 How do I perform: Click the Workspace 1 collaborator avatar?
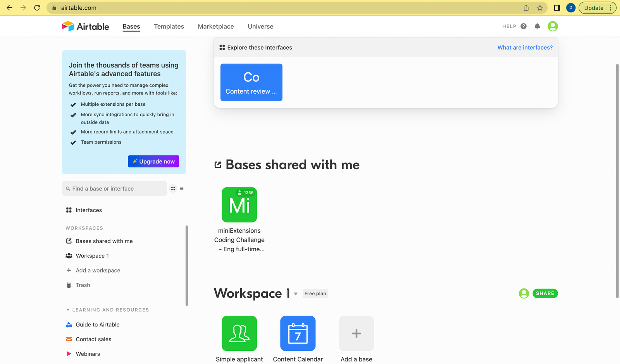click(524, 294)
